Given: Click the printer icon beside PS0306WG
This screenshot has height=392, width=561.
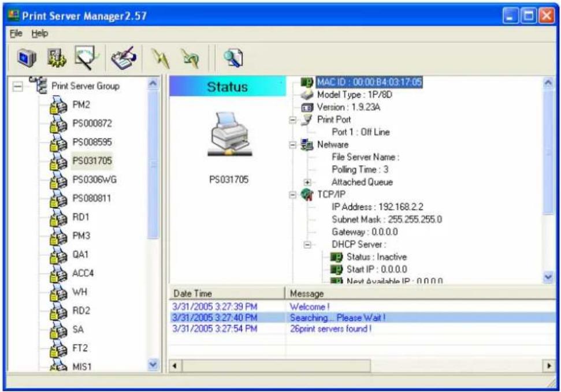Looking at the screenshot, I should 58,180.
